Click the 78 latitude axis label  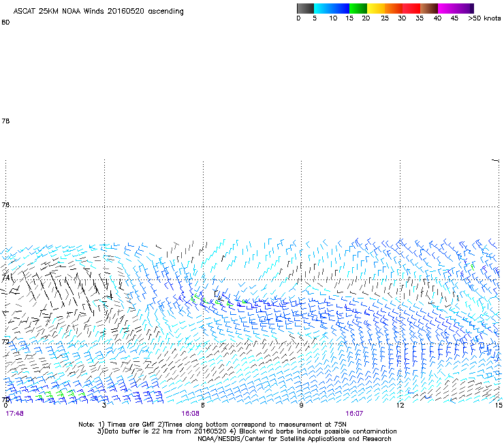coord(5,121)
